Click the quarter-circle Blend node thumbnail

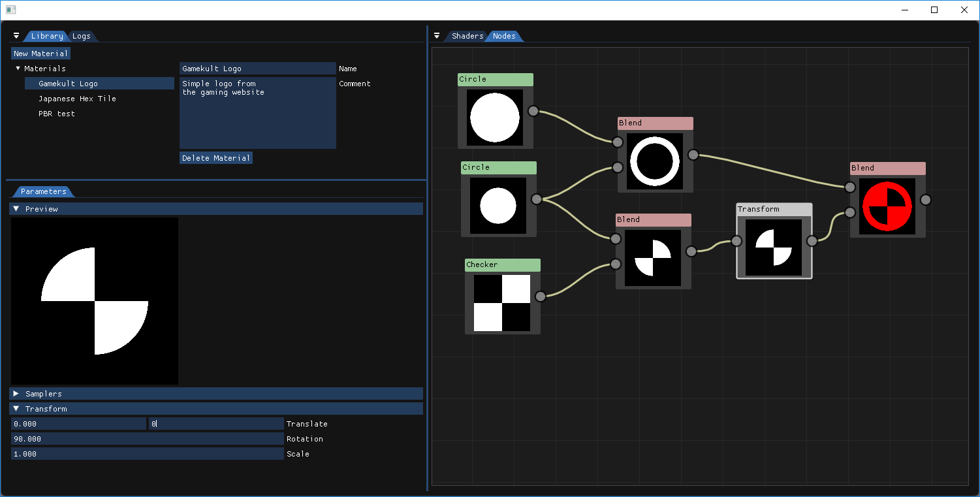point(653,257)
